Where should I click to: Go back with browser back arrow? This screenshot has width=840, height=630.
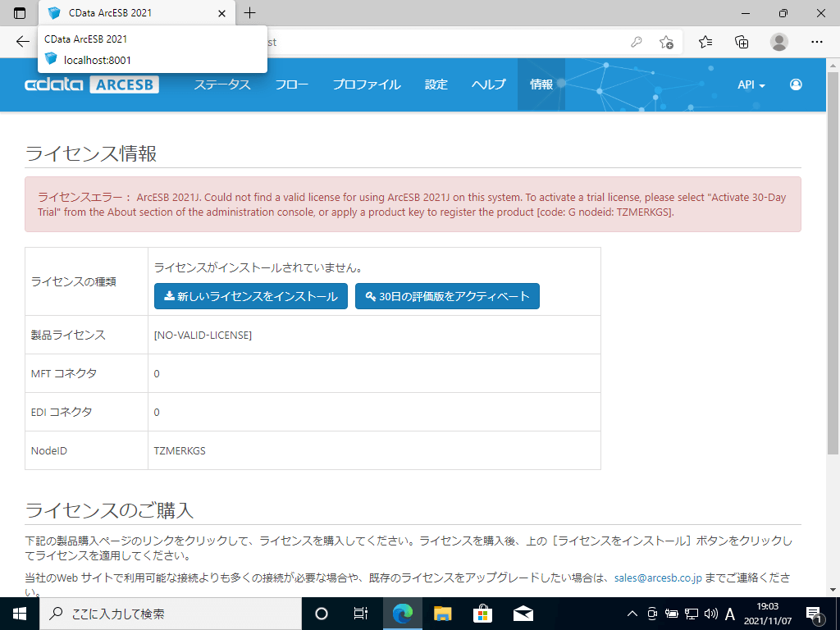pyautogui.click(x=22, y=42)
